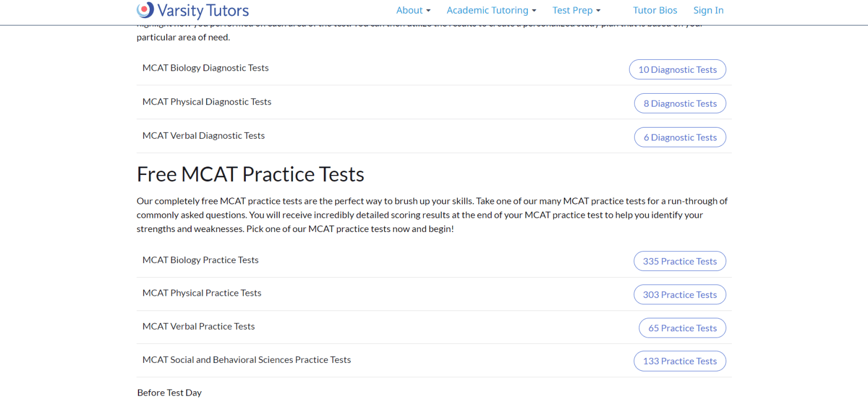Image resolution: width=868 pixels, height=407 pixels.
Task: Click the MCAT Social and Behavioral Sciences link
Action: click(x=247, y=360)
